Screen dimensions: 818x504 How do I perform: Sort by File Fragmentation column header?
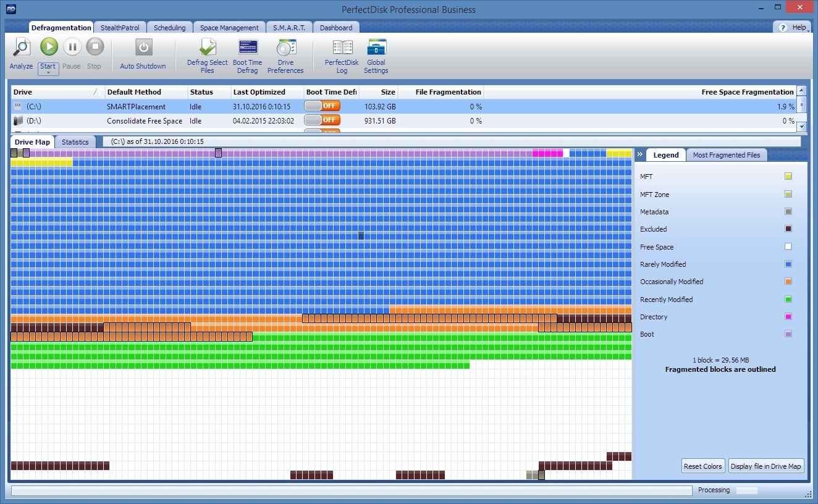pyautogui.click(x=441, y=92)
